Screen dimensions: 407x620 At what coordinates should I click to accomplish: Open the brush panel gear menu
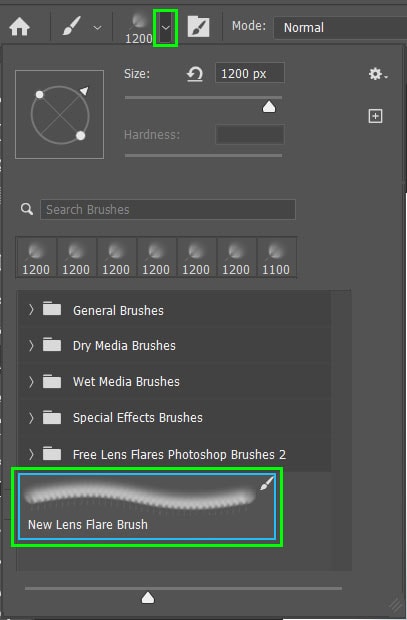(x=378, y=74)
